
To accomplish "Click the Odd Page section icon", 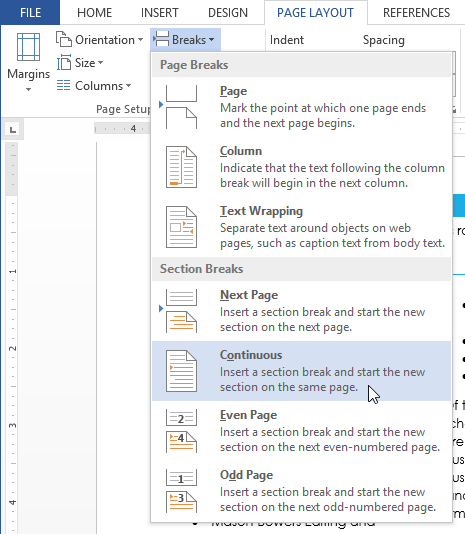I will (181, 491).
